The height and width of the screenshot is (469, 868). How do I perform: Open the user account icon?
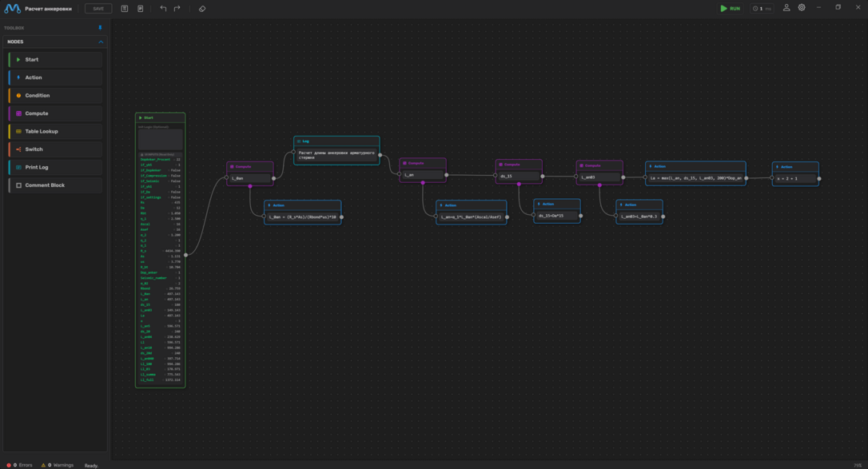tap(786, 8)
